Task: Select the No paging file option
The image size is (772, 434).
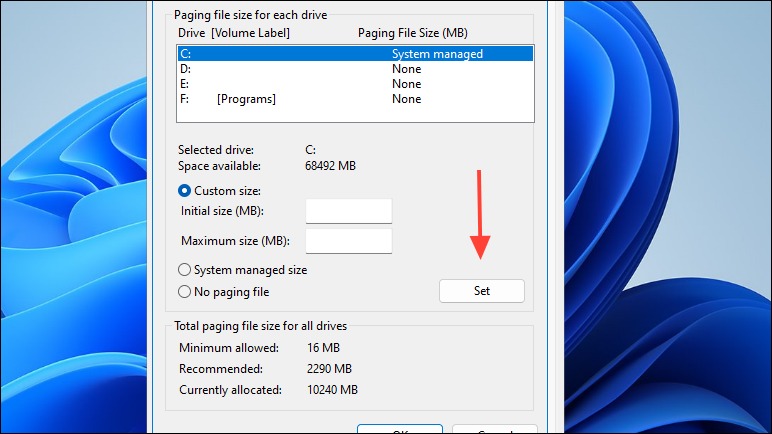Action: (224, 292)
